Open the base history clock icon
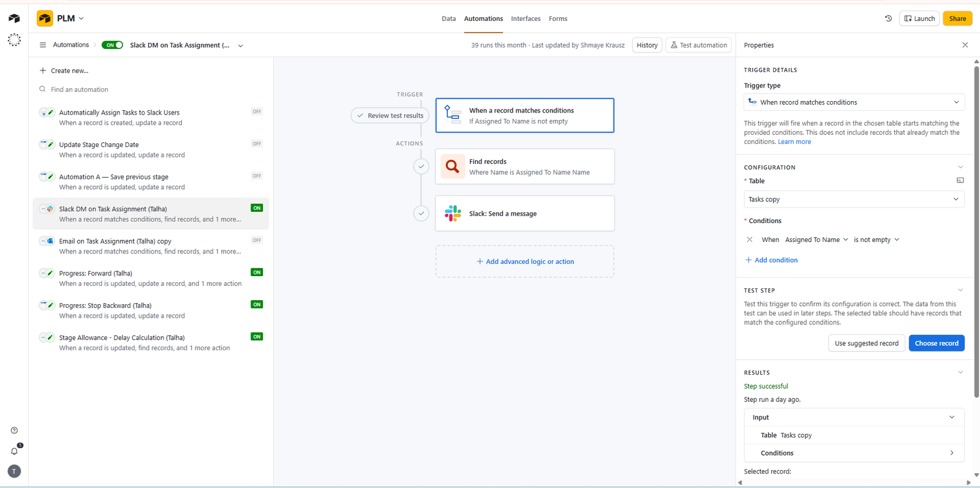The height and width of the screenshot is (488, 980). (x=888, y=18)
